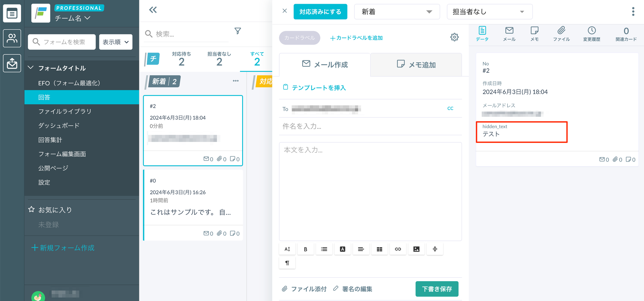
Task: Click ファイル添付 to attach file
Action: (x=304, y=289)
